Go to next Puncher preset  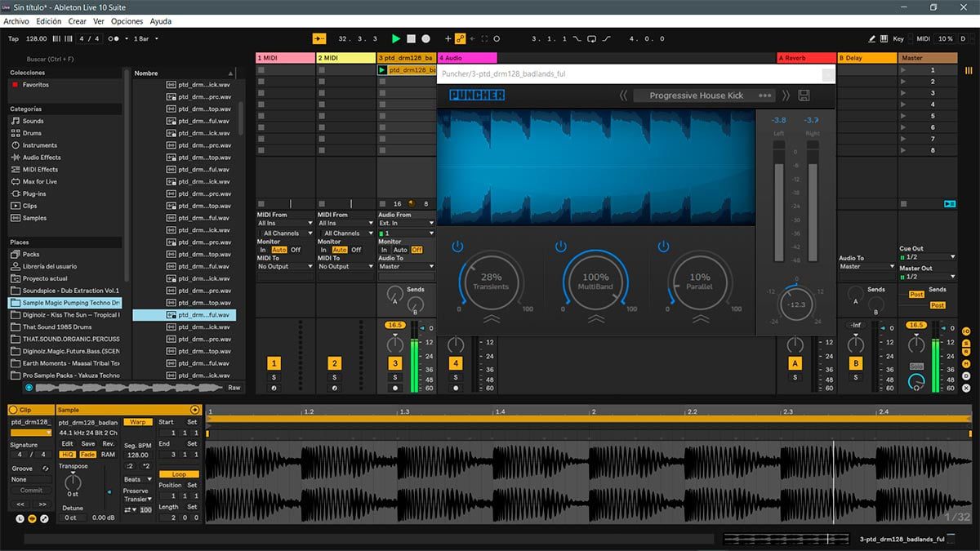coord(786,96)
